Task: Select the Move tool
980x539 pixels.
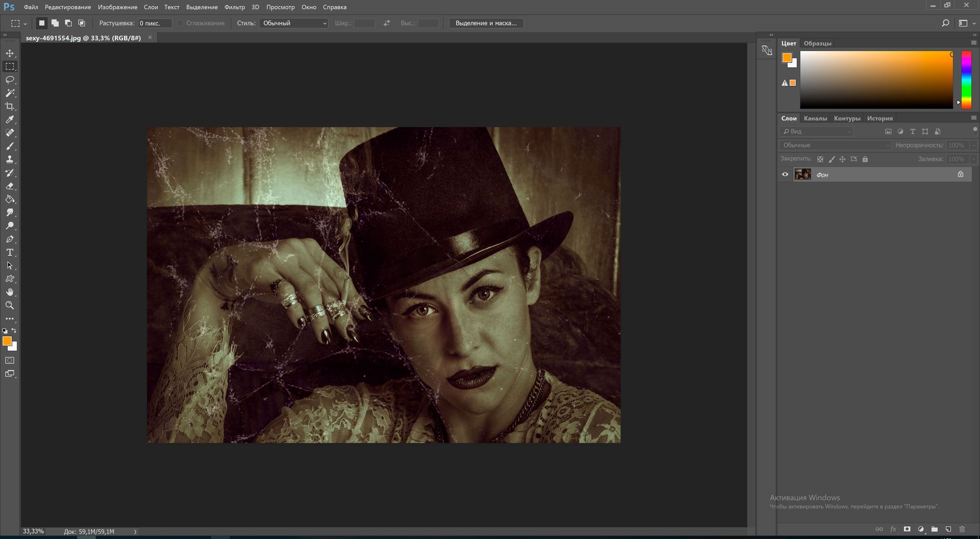Action: click(10, 53)
